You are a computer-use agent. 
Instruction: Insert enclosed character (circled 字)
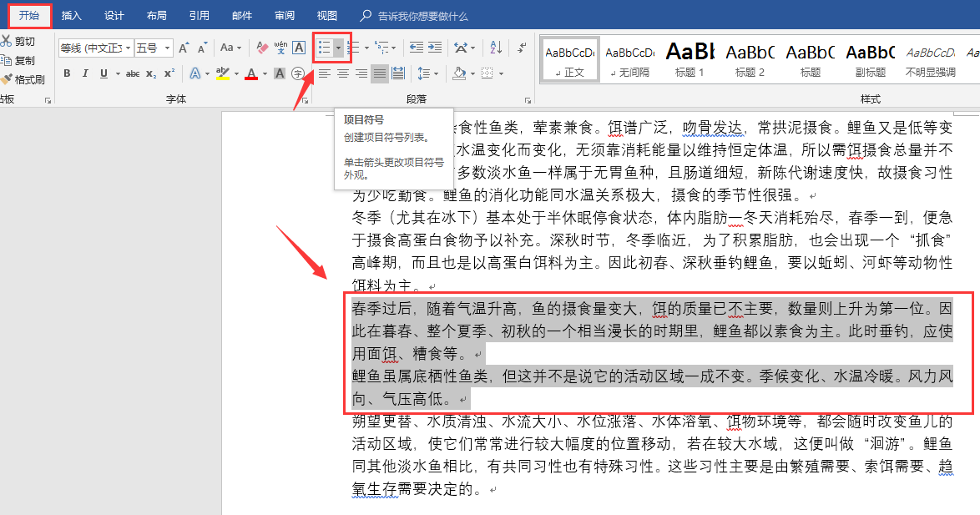point(298,73)
